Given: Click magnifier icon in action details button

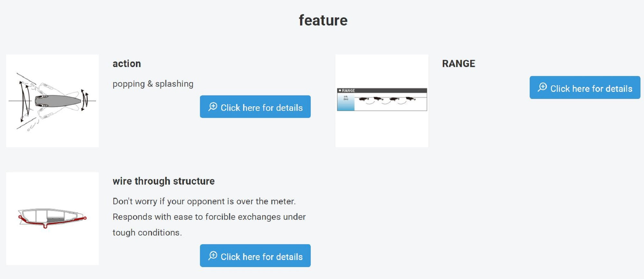Looking at the screenshot, I should [x=213, y=107].
